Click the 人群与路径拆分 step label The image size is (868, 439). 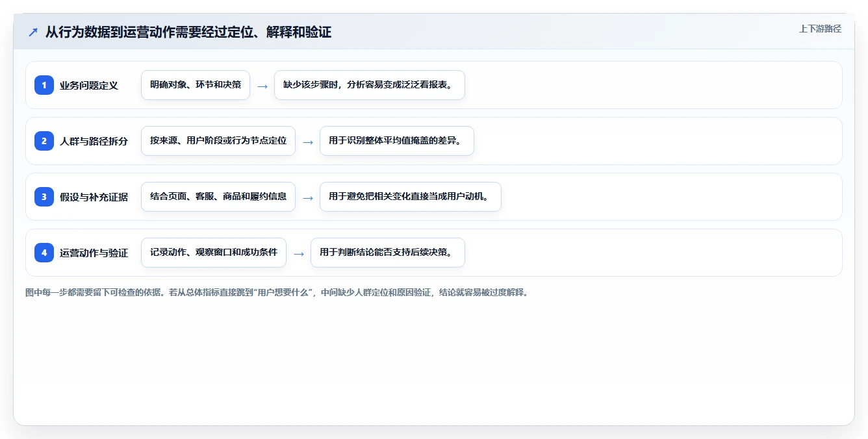coord(94,141)
